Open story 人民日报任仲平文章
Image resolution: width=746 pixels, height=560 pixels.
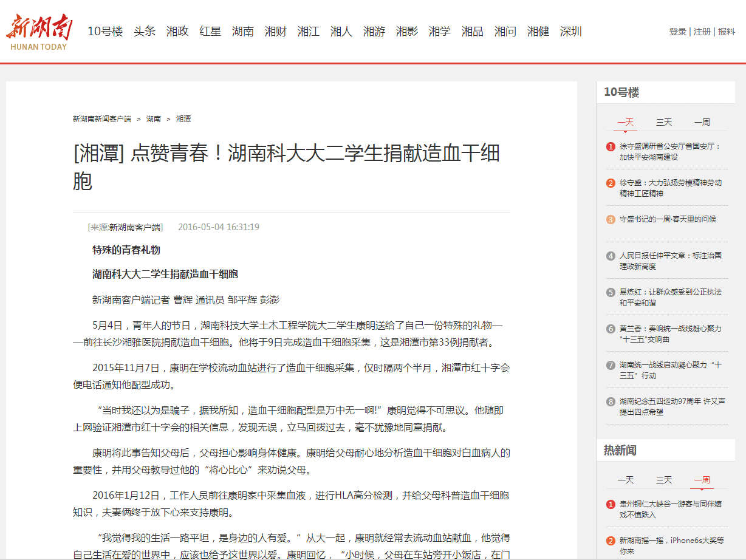tap(671, 261)
